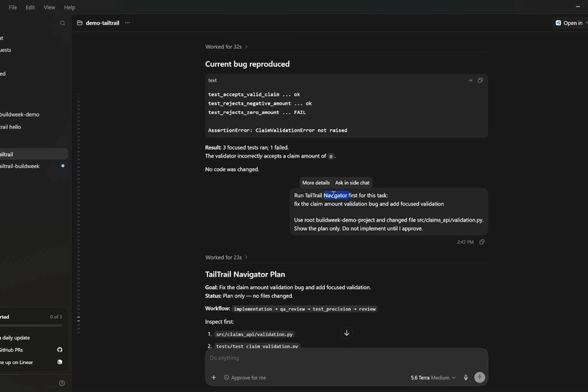Open the Help menu

tap(69, 7)
